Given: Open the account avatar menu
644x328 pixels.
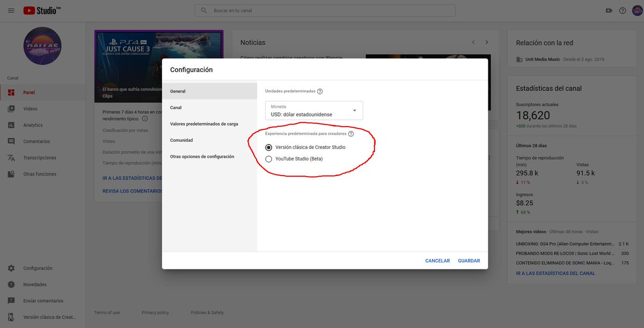Looking at the screenshot, I should (636, 10).
